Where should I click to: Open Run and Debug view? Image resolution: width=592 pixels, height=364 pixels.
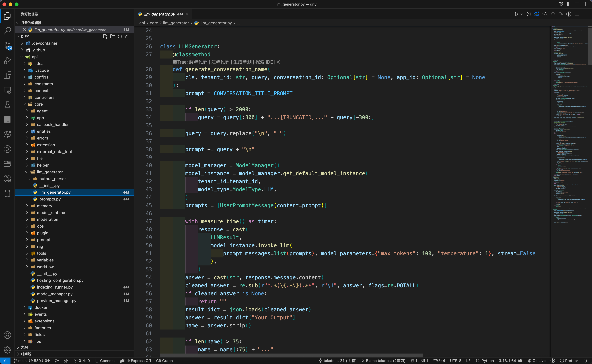tap(7, 60)
